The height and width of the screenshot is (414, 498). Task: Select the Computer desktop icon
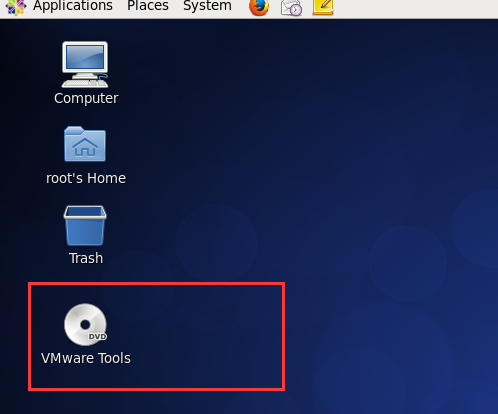tap(85, 64)
